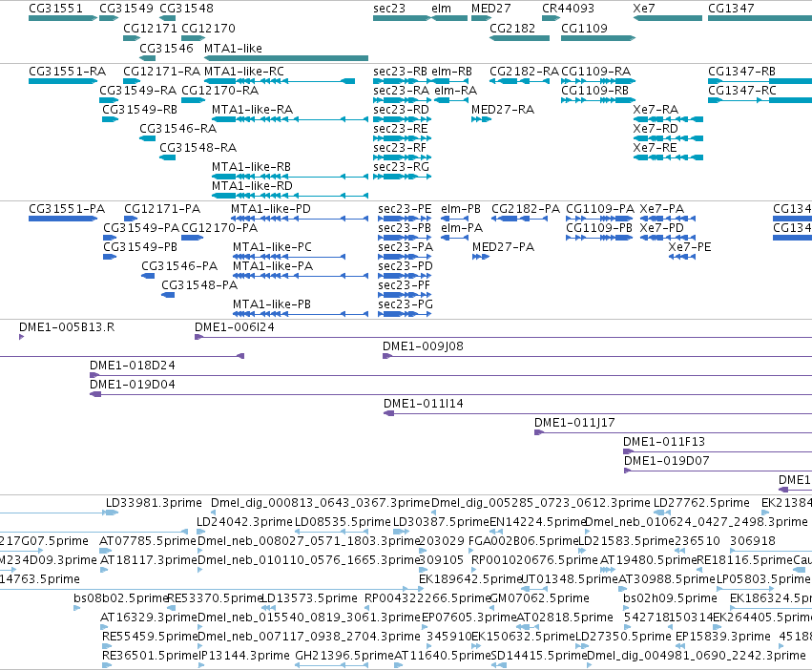The image size is (812, 670).
Task: Select transcript MED27-RA
Action: point(481,119)
